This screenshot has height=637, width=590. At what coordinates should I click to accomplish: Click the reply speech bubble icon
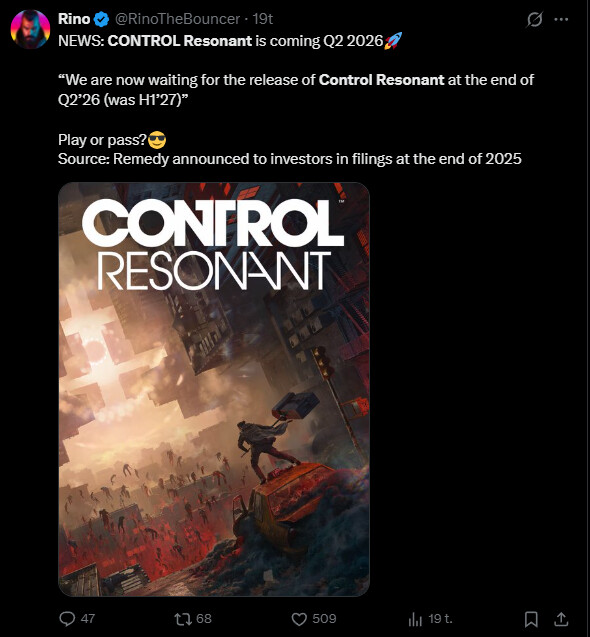point(67,619)
